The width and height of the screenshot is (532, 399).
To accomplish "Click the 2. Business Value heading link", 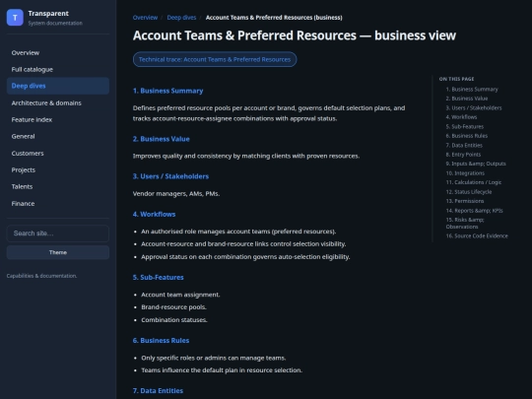I will tap(162, 139).
